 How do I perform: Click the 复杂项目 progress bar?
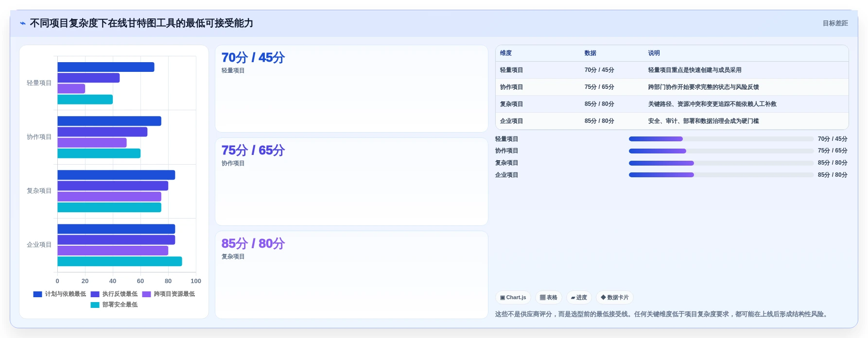click(721, 163)
